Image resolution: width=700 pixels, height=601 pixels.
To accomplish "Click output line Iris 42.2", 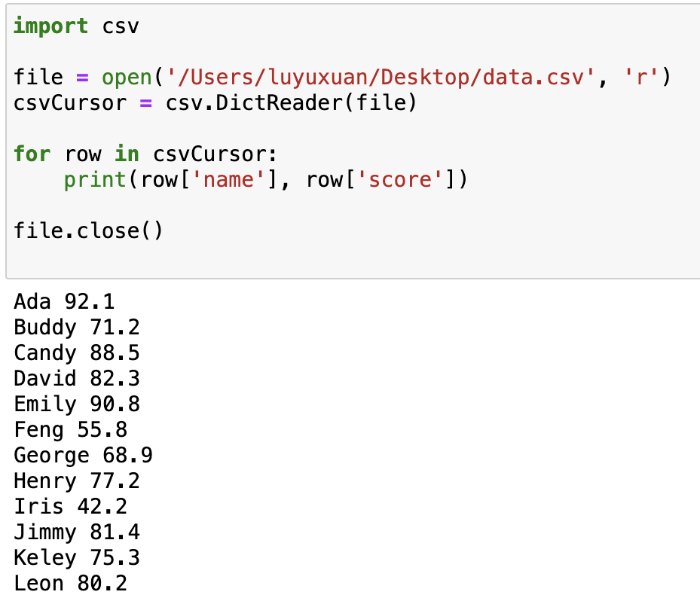I will 71,507.
